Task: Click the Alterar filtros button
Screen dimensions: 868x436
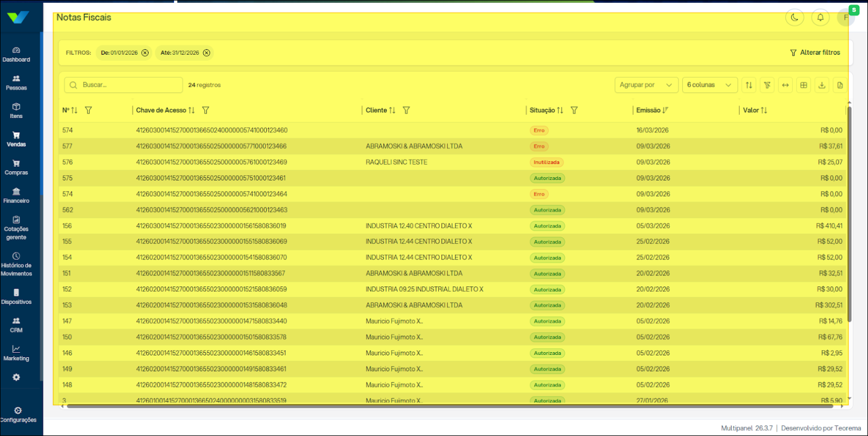Action: [815, 52]
